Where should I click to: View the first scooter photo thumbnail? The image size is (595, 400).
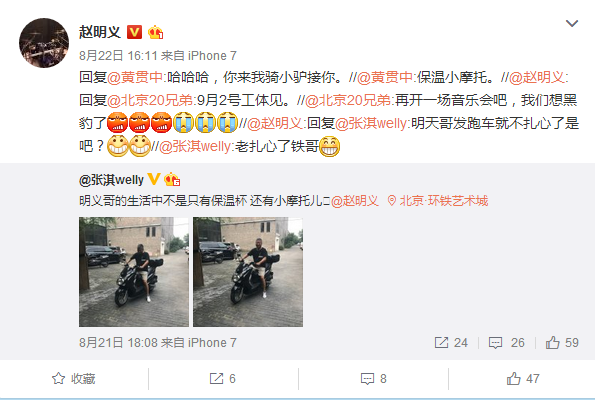point(134,272)
